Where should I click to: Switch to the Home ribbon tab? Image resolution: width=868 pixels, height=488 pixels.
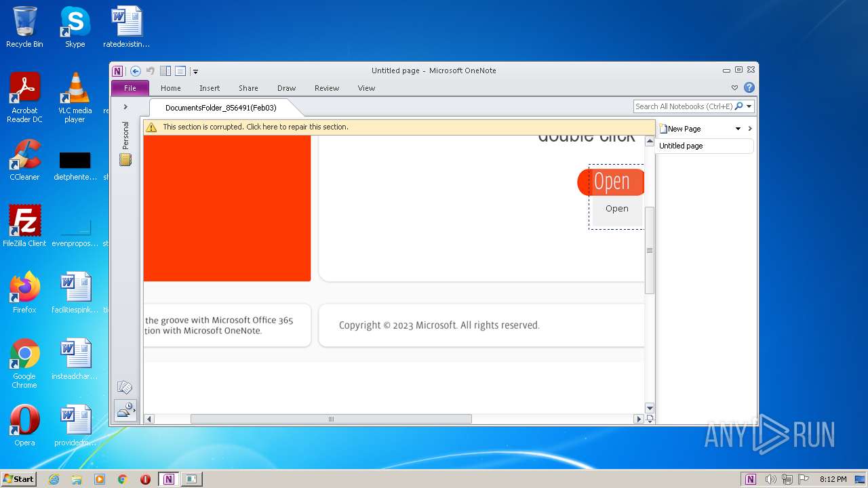(x=171, y=88)
